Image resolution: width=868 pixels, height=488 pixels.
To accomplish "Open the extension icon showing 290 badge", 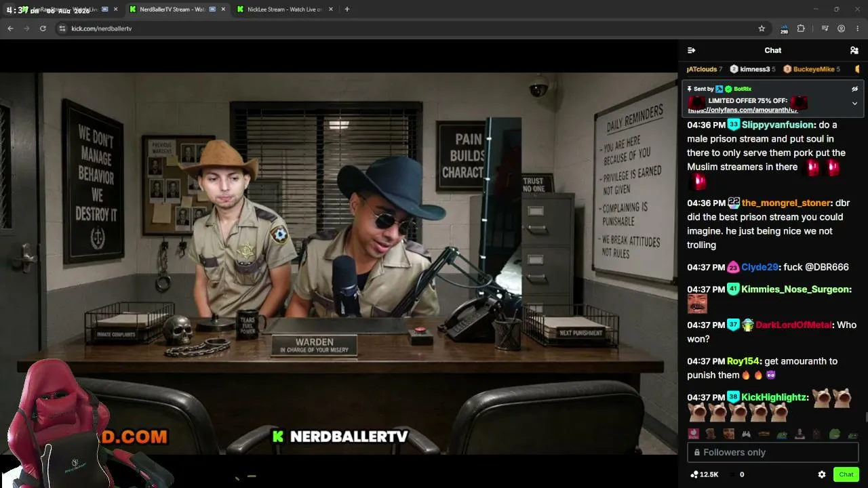I will (x=784, y=28).
